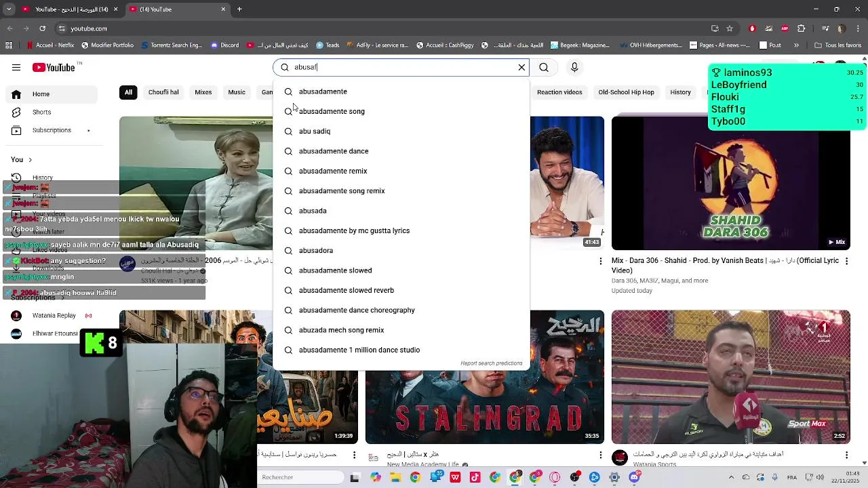868x488 pixels.
Task: Open the Chrome three-dot menu
Action: (x=858, y=28)
